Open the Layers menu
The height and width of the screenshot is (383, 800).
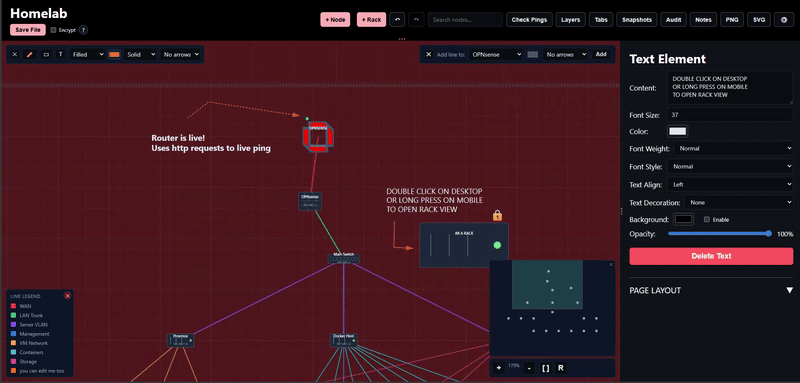click(570, 20)
